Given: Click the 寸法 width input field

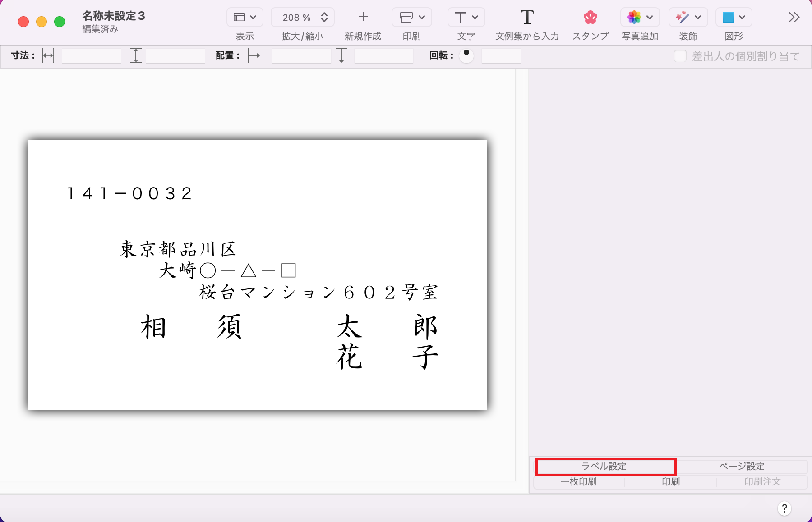Looking at the screenshot, I should tap(92, 56).
